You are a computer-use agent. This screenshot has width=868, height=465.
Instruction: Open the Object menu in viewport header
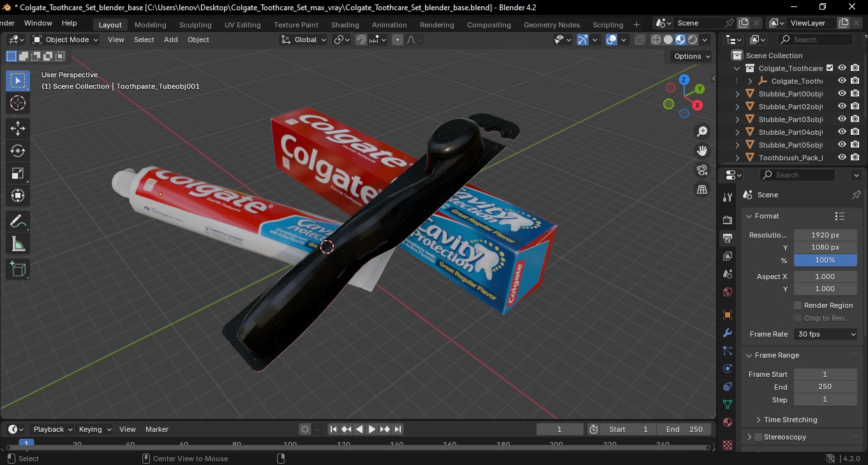[198, 40]
